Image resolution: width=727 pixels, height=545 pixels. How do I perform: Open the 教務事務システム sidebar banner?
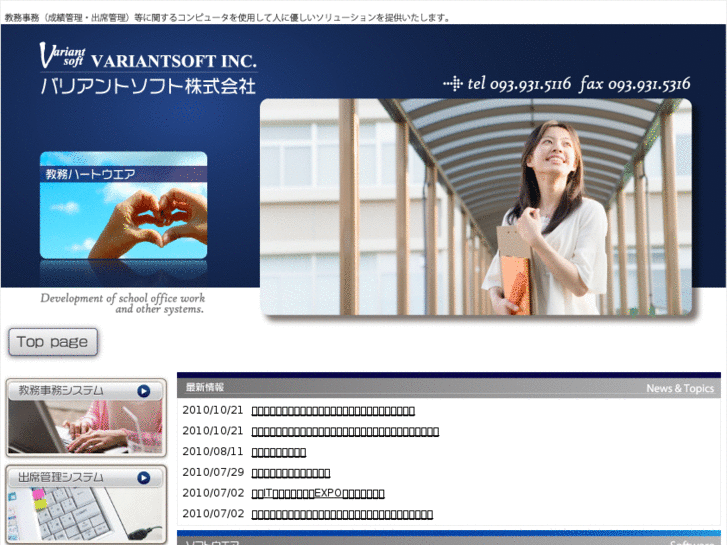coord(86,417)
